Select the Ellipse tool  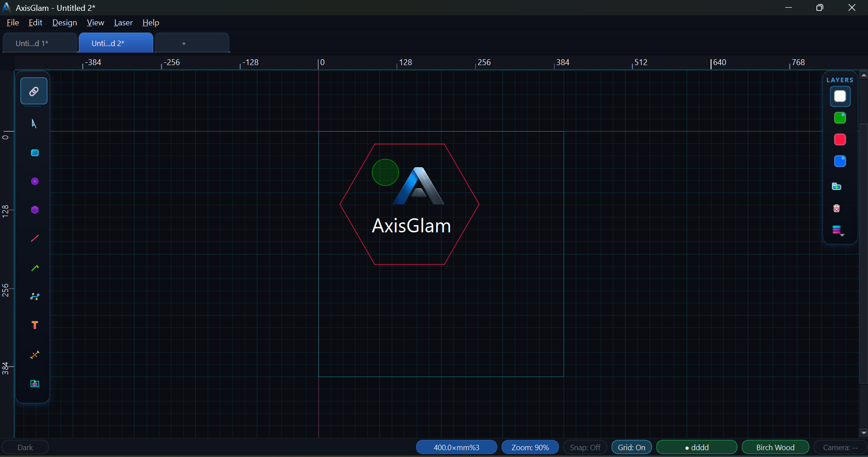point(34,181)
